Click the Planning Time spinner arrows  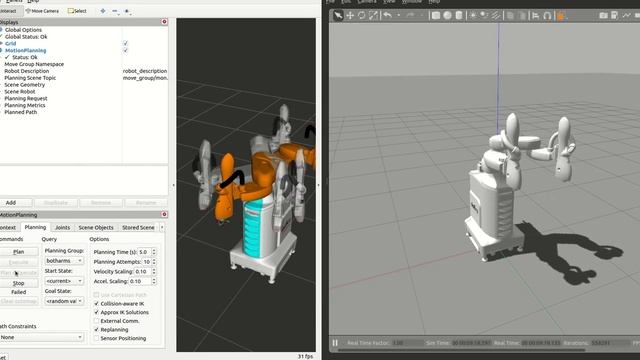click(x=154, y=252)
